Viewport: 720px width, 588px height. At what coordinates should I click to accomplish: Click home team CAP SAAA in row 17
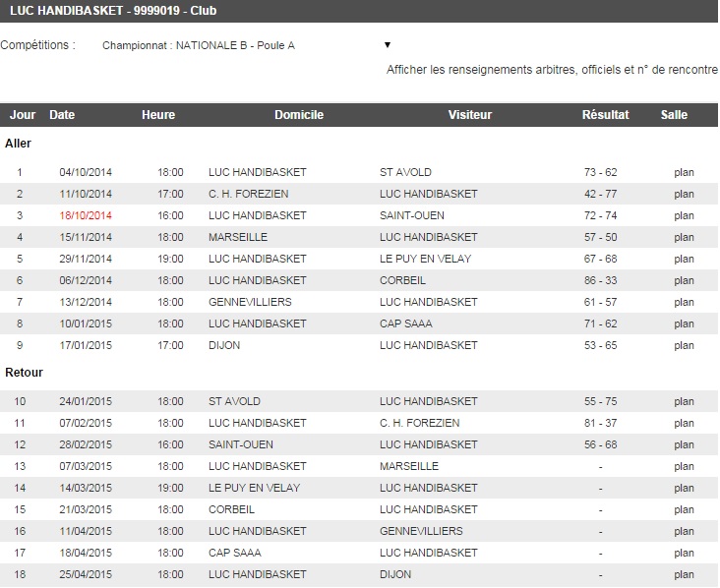[235, 553]
